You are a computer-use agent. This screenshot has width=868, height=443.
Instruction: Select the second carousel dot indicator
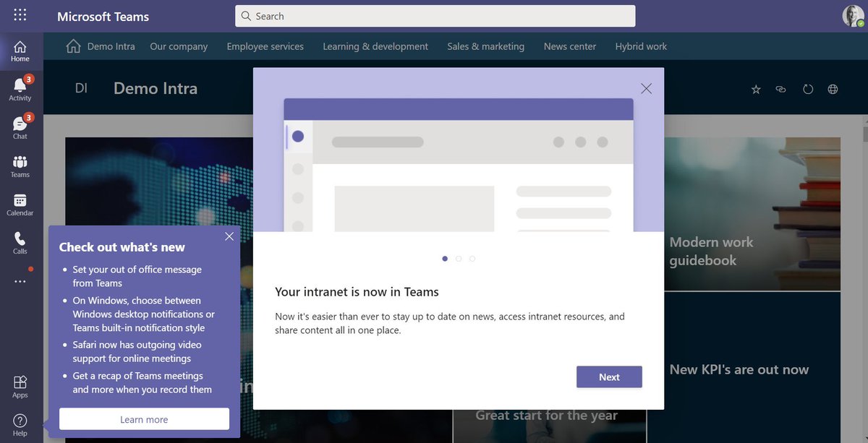[x=458, y=258]
